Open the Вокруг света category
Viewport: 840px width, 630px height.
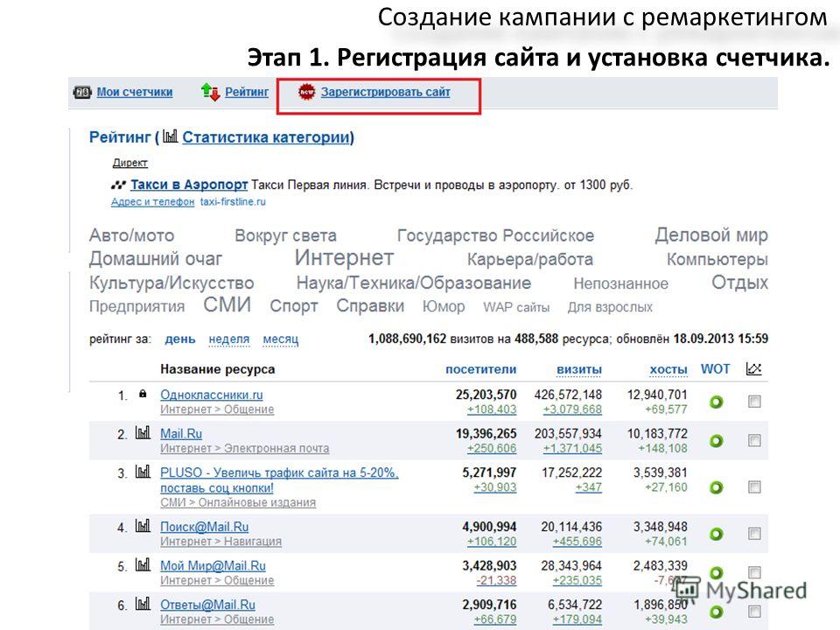pos(285,235)
